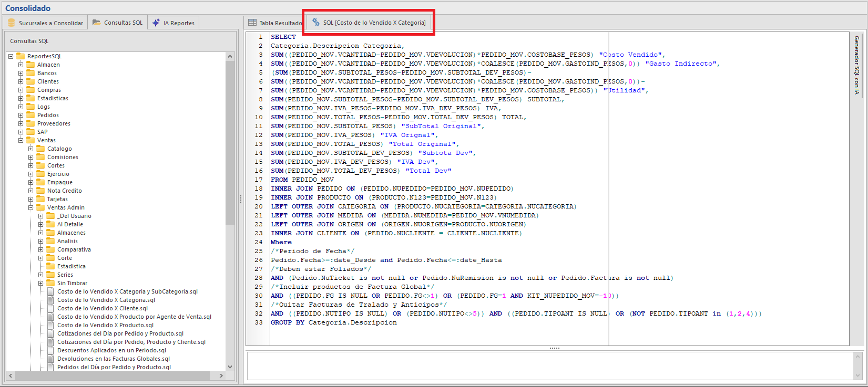
Task: Select Costo de lo Vendido X Categoria.sql
Action: click(x=106, y=300)
